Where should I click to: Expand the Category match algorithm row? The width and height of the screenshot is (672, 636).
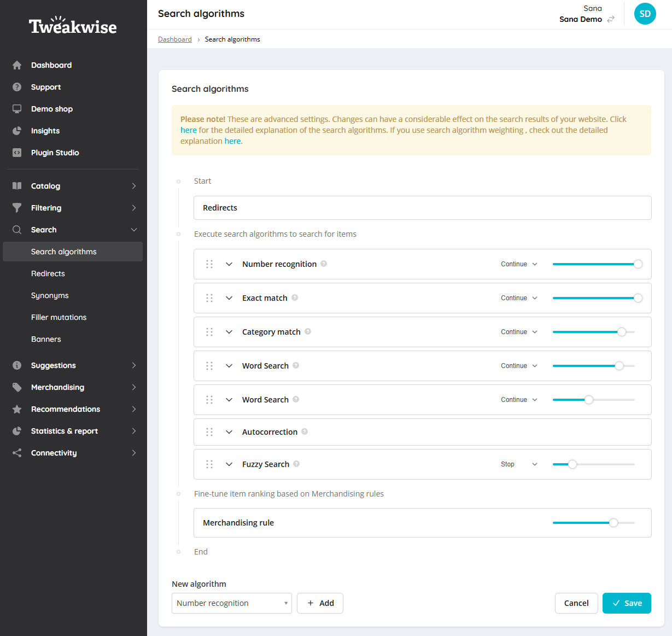(229, 332)
